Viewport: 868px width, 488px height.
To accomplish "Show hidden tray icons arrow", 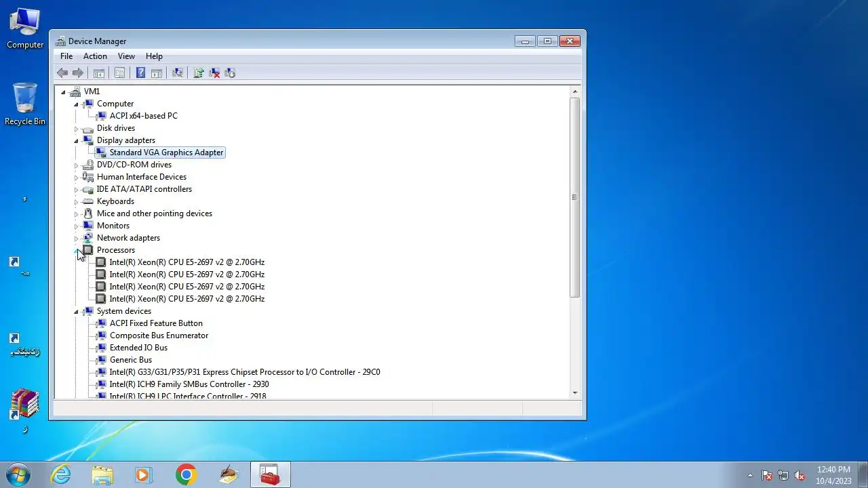I will [750, 475].
